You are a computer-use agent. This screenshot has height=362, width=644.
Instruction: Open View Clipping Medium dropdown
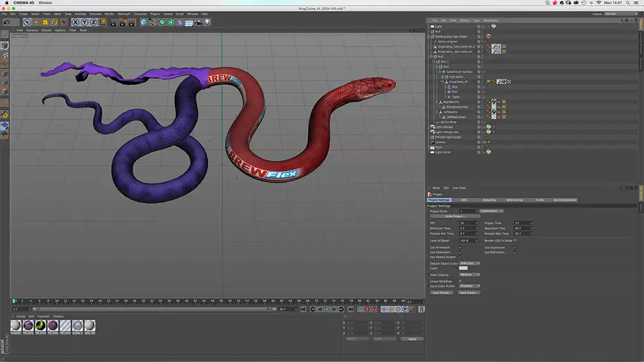(469, 274)
